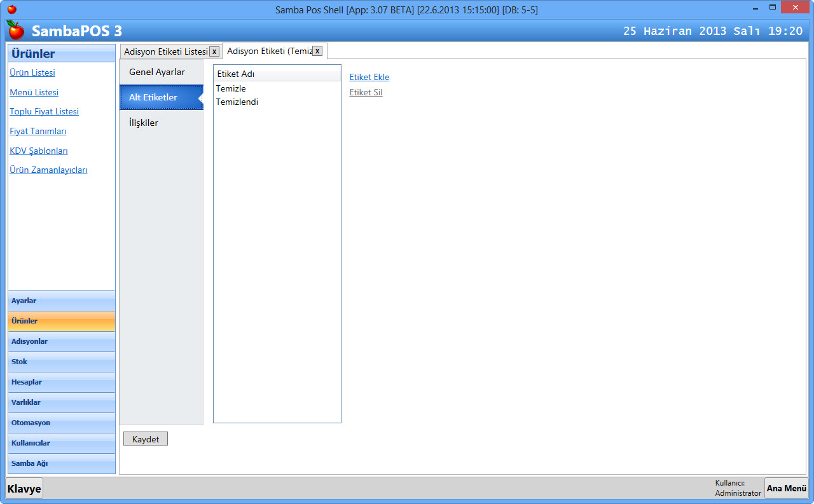Close the Adisyon Etiketi Listesi tab

214,51
